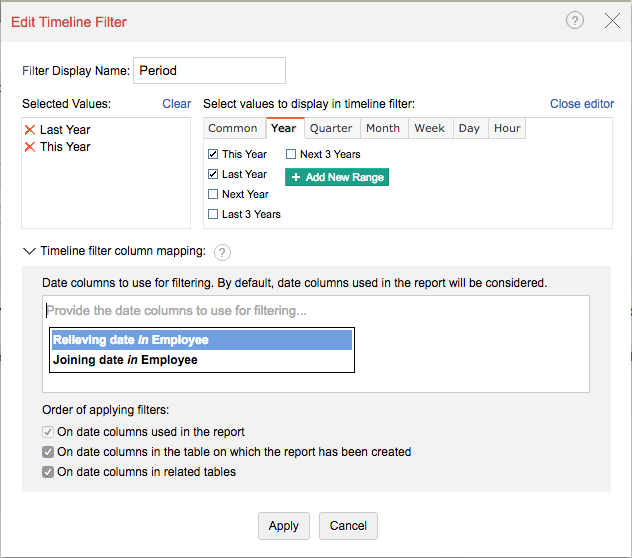
Task: Remove Last Year from selected values
Action: tap(29, 130)
